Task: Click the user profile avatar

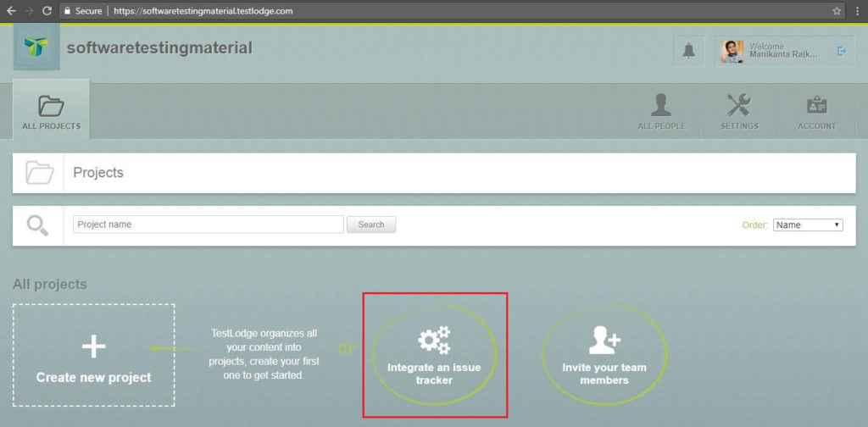Action: pyautogui.click(x=732, y=52)
